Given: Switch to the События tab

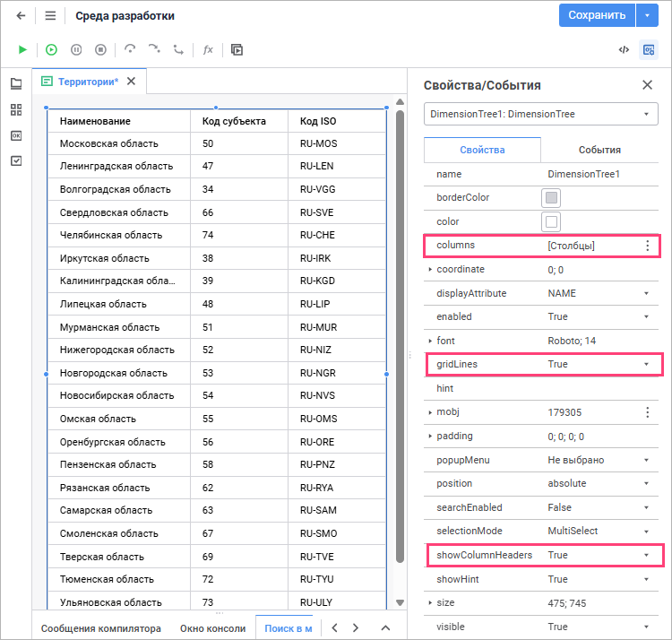Looking at the screenshot, I should click(599, 150).
